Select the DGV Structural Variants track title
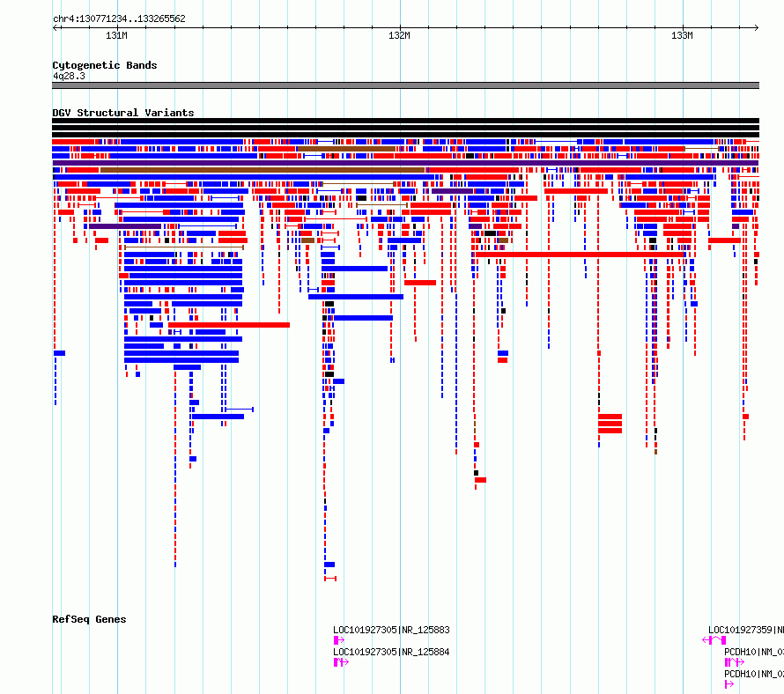This screenshot has width=784, height=694. click(123, 113)
